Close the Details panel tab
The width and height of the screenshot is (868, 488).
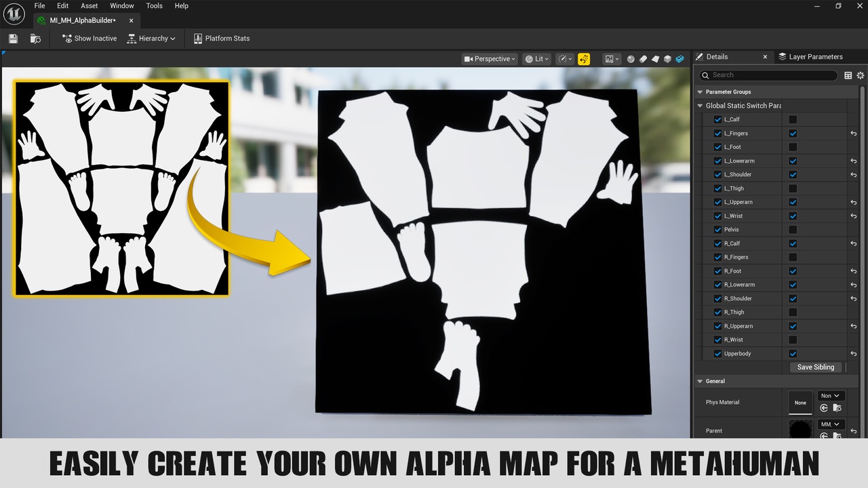tap(765, 57)
